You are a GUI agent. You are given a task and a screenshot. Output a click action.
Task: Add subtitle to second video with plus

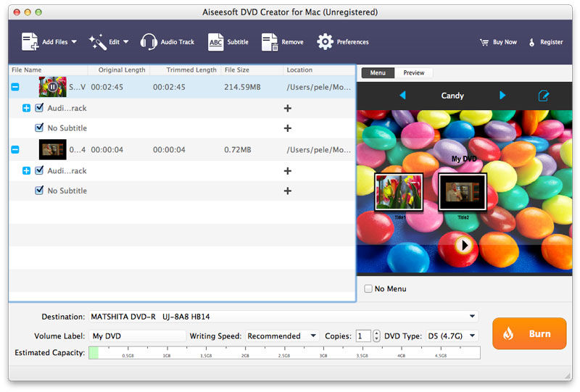point(287,191)
